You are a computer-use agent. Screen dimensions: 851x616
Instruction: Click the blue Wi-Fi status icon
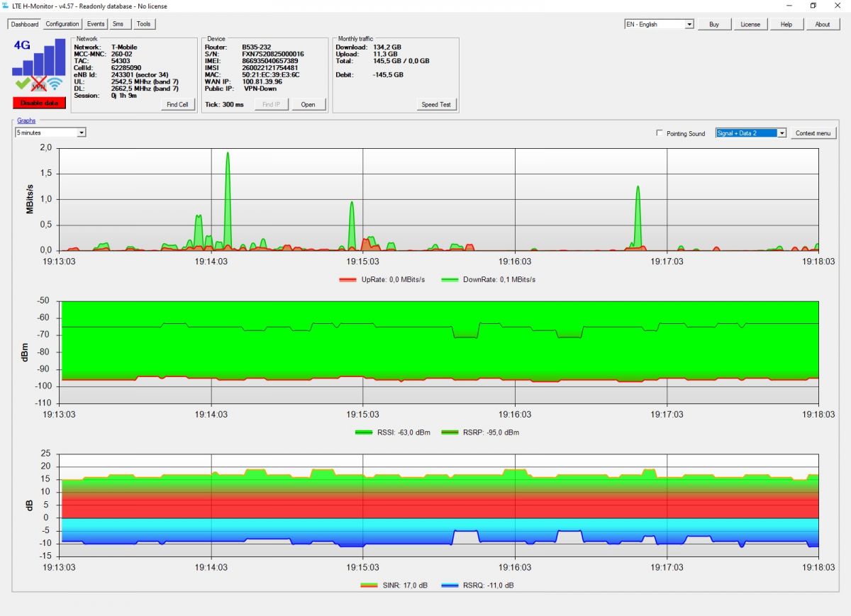56,84
